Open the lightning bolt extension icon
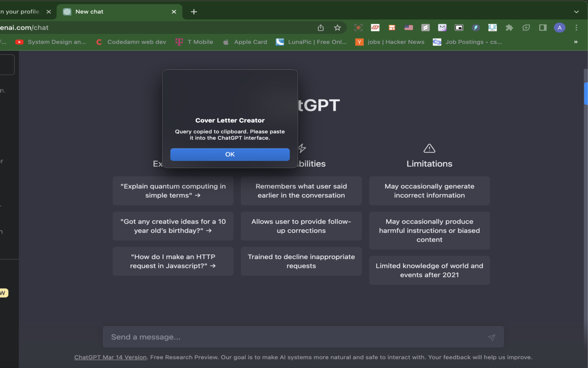This screenshot has height=368, width=588. [x=475, y=28]
